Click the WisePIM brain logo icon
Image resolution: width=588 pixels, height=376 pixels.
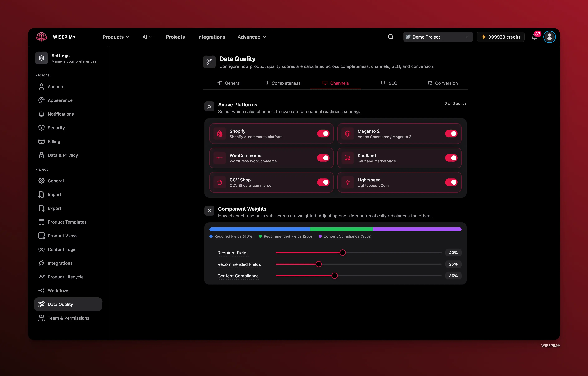pyautogui.click(x=41, y=37)
